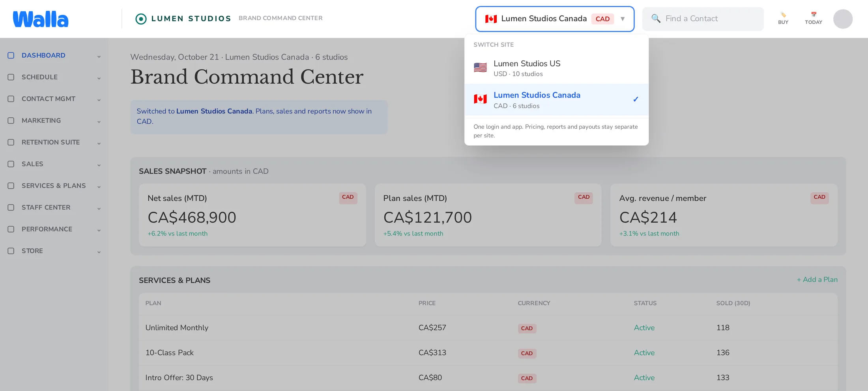Open the Today calendar icon
Image resolution: width=868 pixels, height=391 pixels.
pos(814,15)
